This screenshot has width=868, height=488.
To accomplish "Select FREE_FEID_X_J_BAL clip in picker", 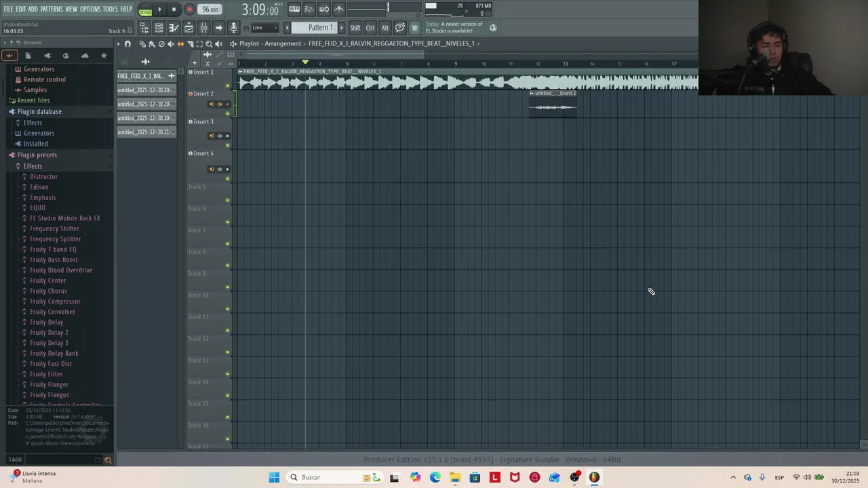I will click(146, 76).
